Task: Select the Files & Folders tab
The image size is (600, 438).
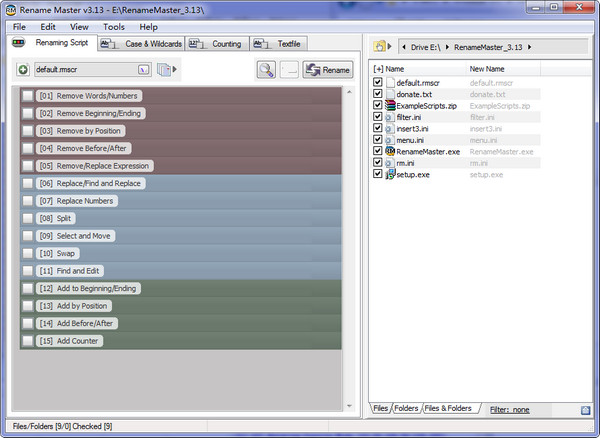Action: pyautogui.click(x=448, y=408)
